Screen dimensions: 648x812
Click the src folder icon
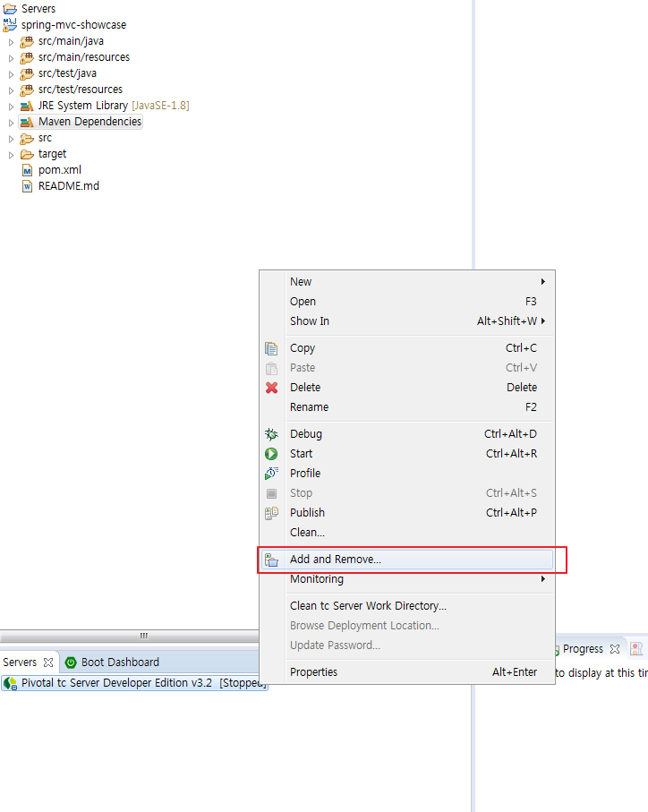(x=27, y=138)
